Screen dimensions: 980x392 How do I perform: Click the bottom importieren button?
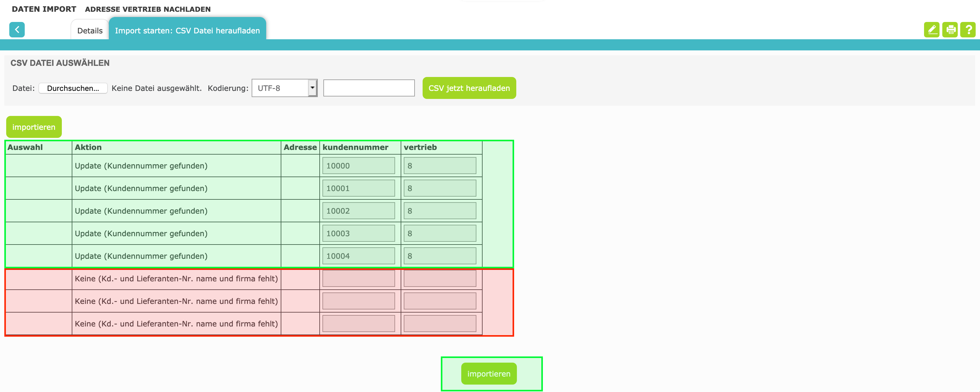click(488, 374)
